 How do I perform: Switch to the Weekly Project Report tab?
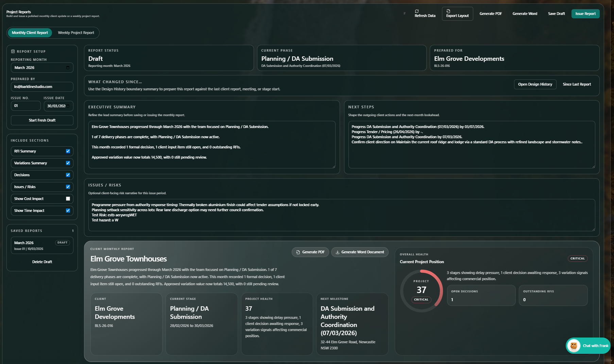[x=76, y=33]
